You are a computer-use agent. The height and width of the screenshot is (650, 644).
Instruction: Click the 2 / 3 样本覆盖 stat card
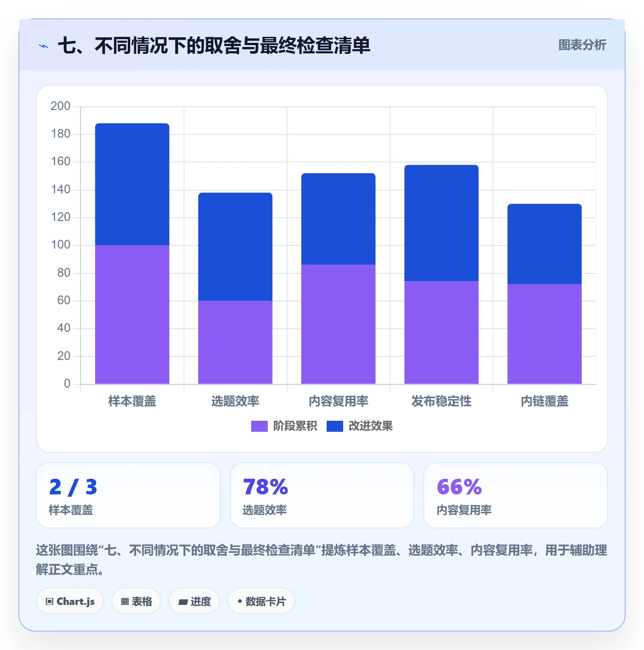point(128,495)
